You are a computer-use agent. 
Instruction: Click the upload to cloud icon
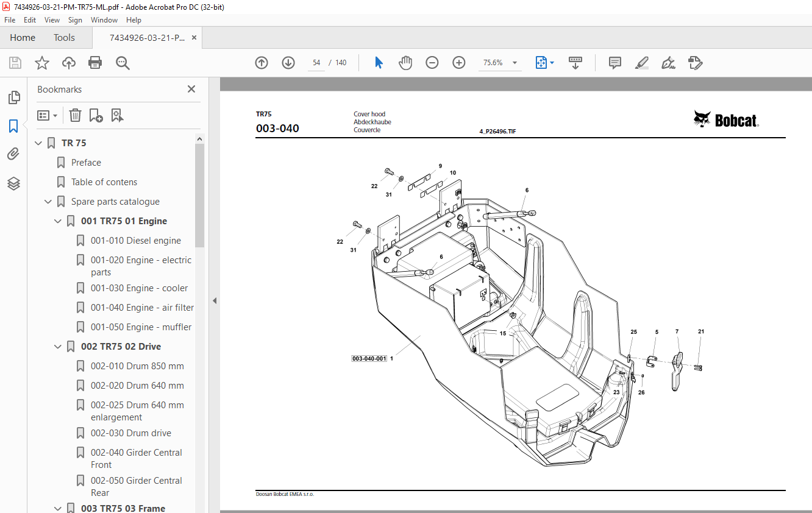(69, 63)
